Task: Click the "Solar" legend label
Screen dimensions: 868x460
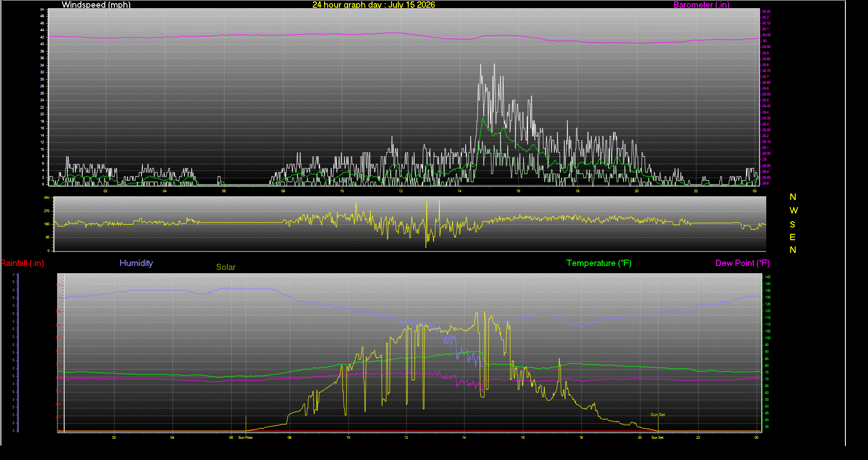Action: pyautogui.click(x=226, y=267)
